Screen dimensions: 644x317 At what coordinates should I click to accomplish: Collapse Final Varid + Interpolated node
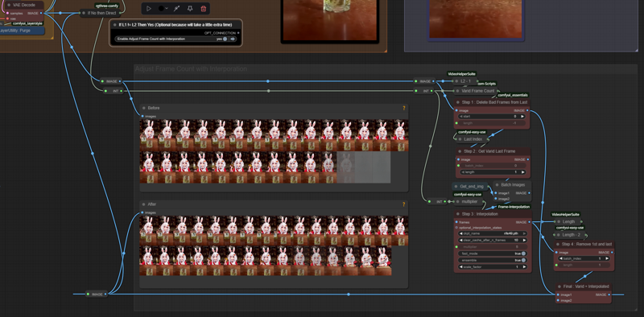pyautogui.click(x=559, y=286)
